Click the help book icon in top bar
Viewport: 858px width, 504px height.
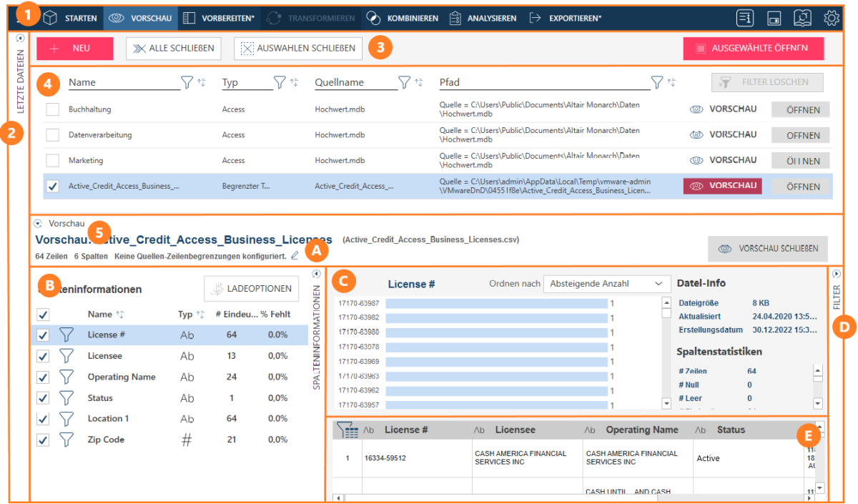[x=802, y=19]
